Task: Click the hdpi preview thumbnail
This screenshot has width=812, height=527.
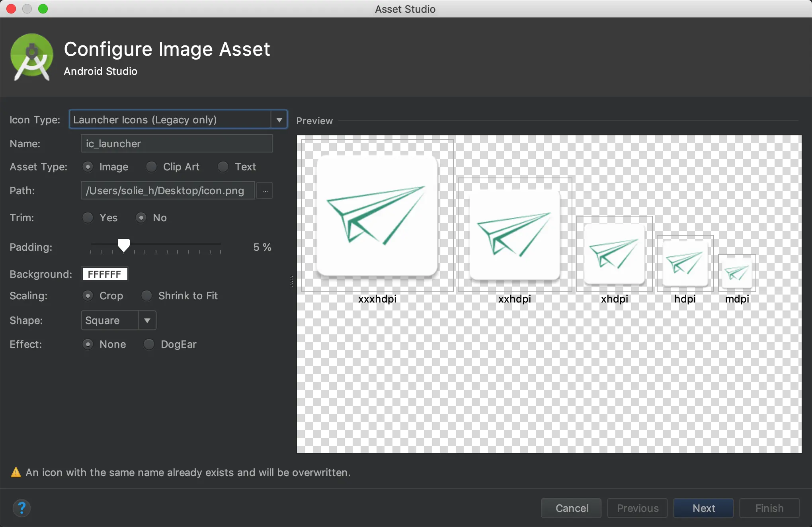Action: click(x=685, y=263)
